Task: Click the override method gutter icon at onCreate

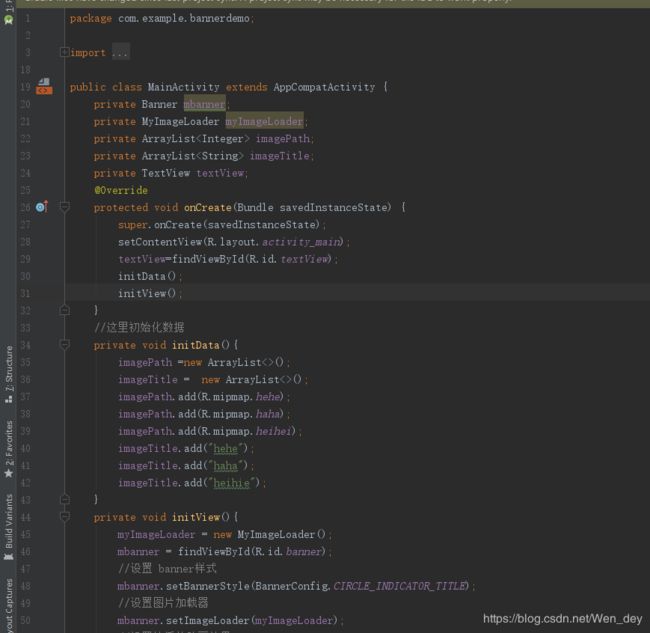Action: (42, 207)
